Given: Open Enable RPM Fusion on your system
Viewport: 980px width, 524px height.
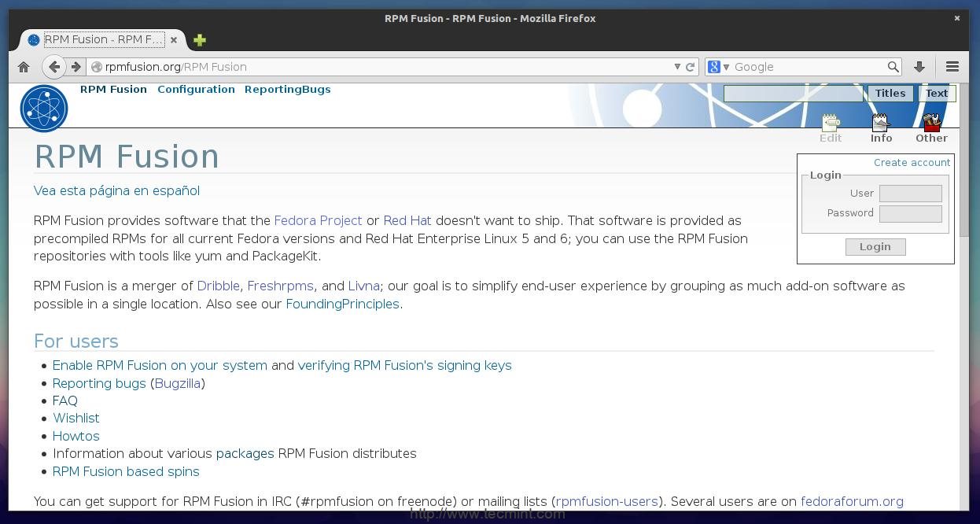Looking at the screenshot, I should tap(160, 365).
